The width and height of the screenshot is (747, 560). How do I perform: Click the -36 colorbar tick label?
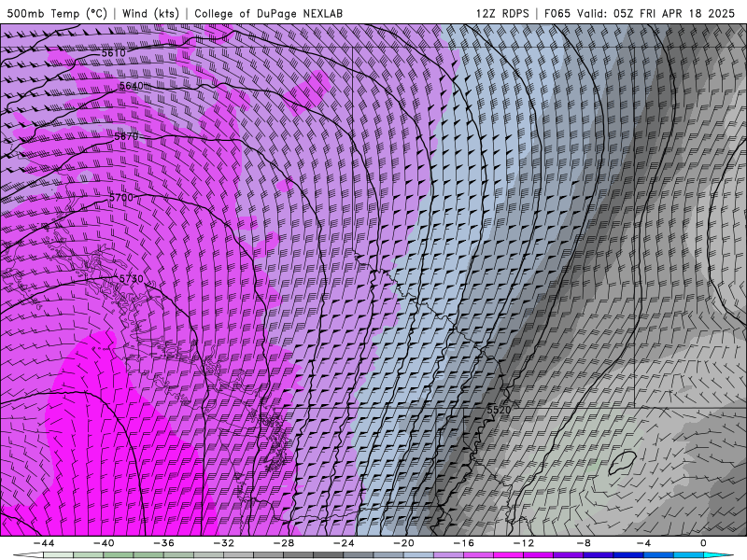click(x=164, y=543)
